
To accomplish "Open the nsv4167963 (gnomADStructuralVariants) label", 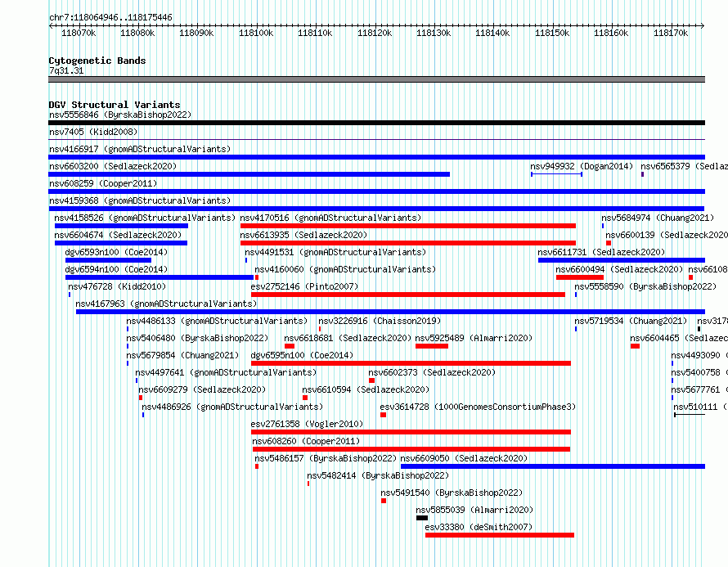I will (166, 304).
